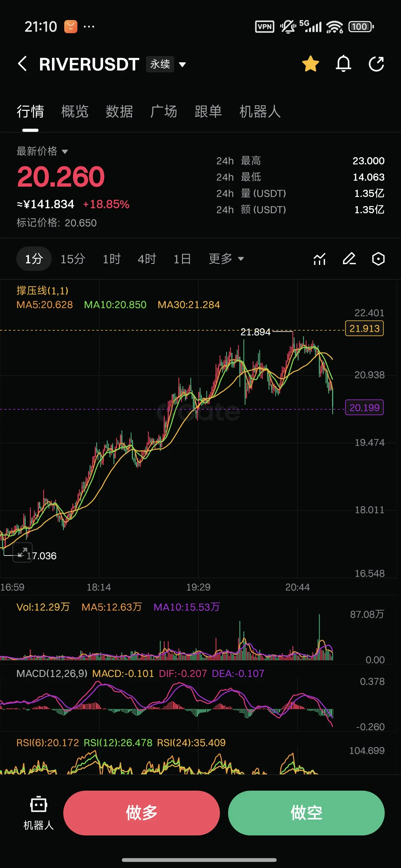Open the 机器人 top tab
The image size is (401, 868).
(x=260, y=111)
